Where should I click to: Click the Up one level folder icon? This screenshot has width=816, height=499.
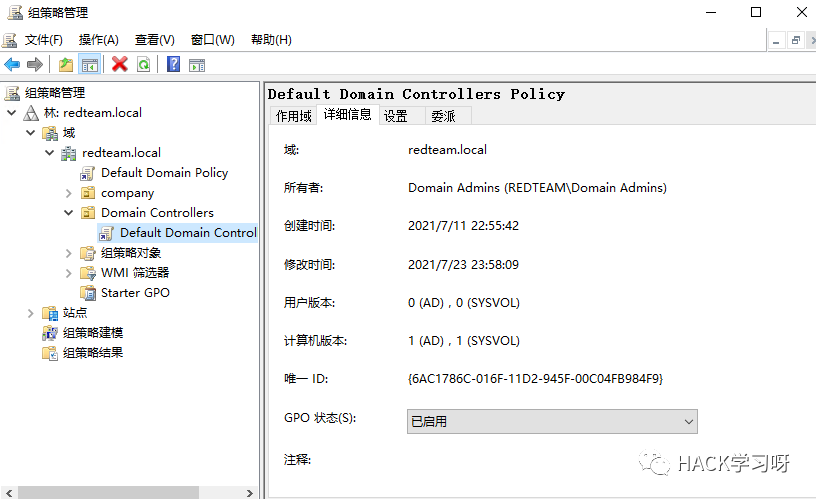65,64
